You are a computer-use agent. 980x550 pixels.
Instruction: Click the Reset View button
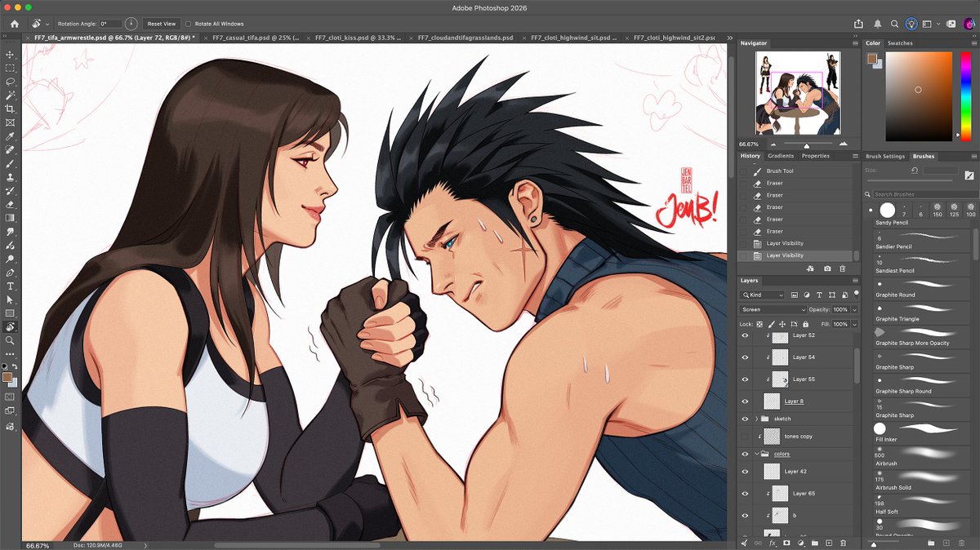tap(161, 24)
